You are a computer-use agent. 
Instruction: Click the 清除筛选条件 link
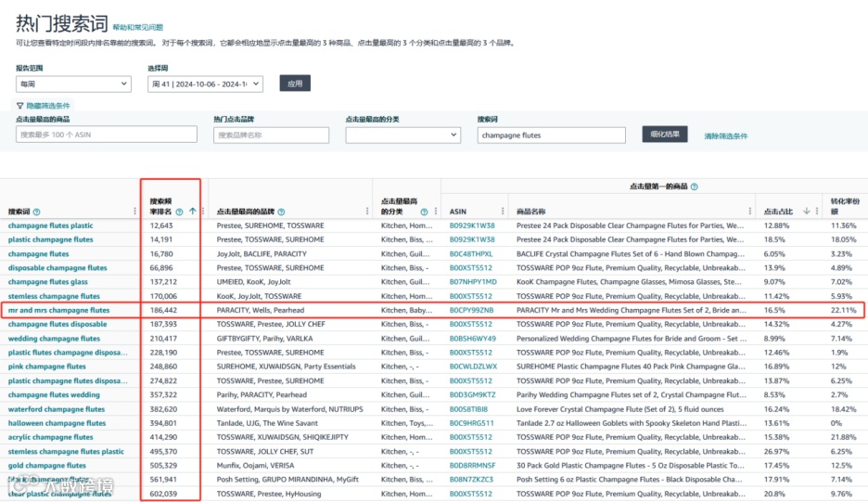(x=726, y=135)
